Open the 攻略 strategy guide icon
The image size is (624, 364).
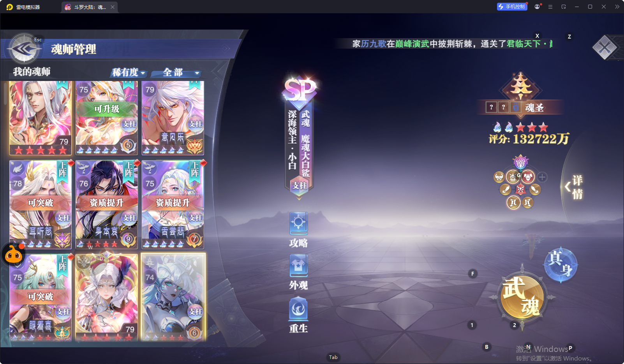point(298,230)
